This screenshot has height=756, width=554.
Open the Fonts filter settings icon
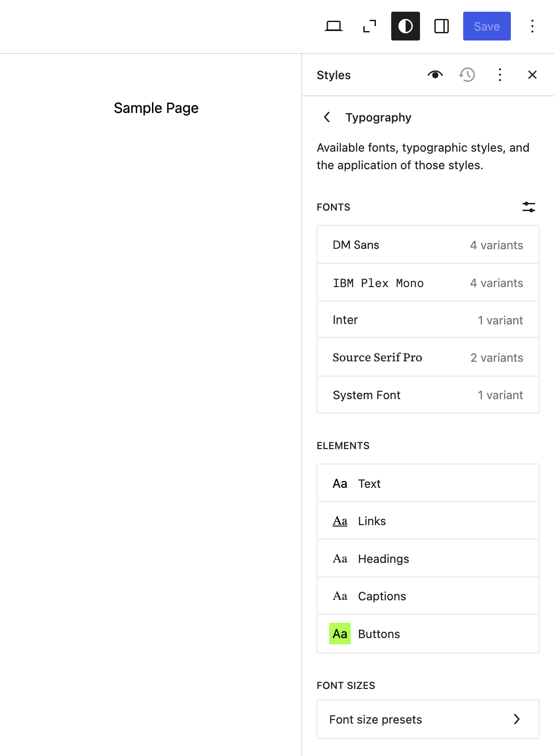tap(529, 207)
